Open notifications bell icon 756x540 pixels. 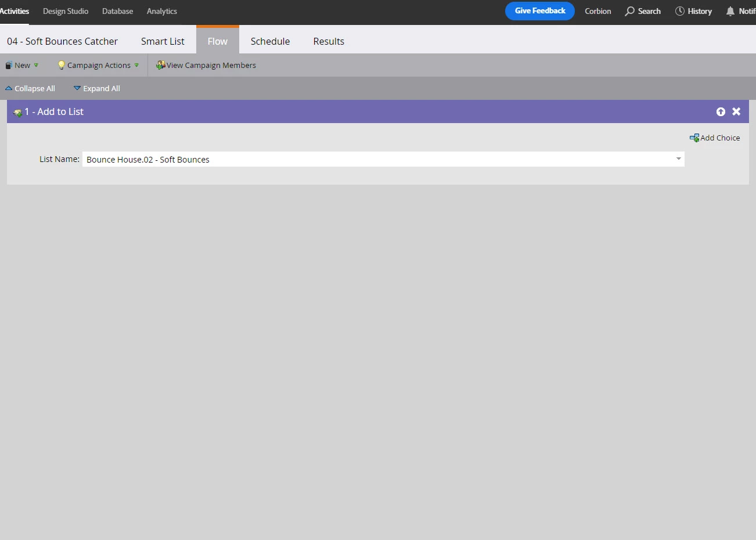tap(730, 11)
